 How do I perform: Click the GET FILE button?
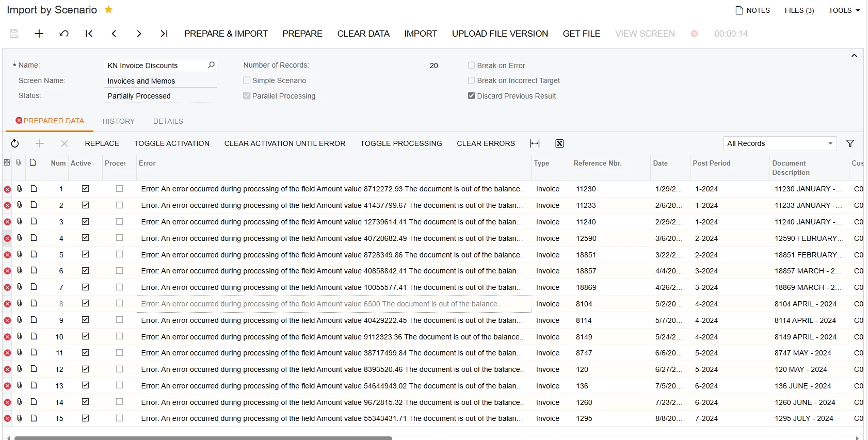pyautogui.click(x=582, y=34)
